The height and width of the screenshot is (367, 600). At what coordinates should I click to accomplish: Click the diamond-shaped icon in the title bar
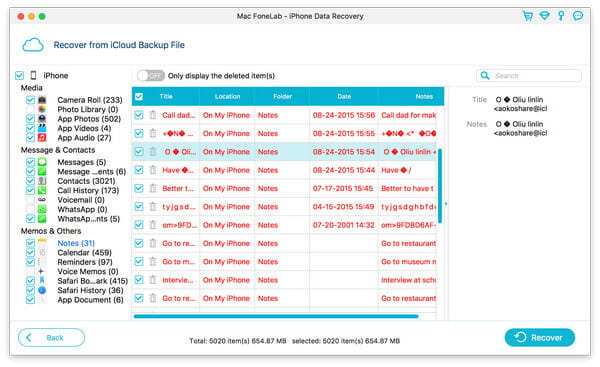(545, 16)
